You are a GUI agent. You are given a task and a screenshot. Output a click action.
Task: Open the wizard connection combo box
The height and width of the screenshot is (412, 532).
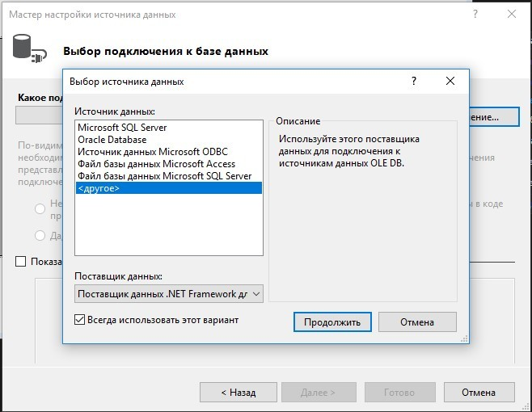pos(39,116)
